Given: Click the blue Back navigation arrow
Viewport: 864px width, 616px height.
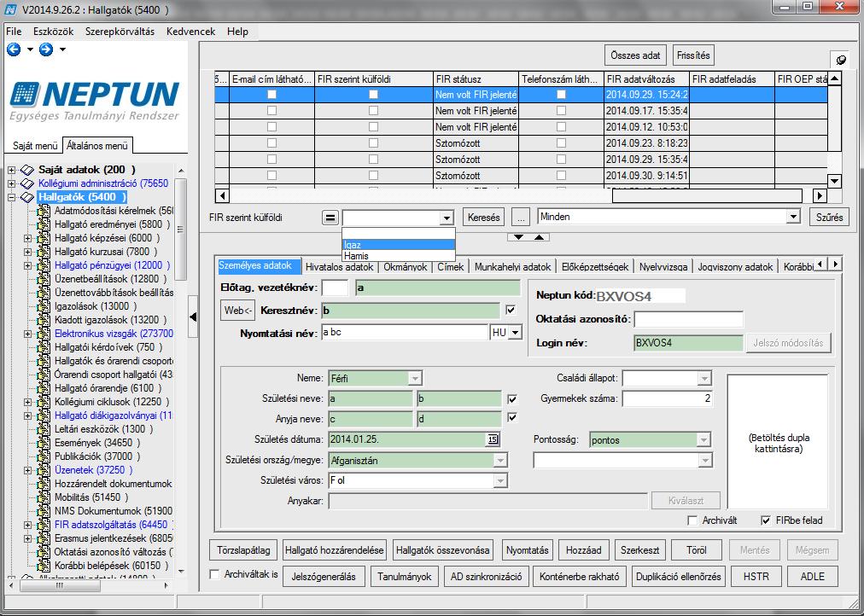Looking at the screenshot, I should pos(14,49).
